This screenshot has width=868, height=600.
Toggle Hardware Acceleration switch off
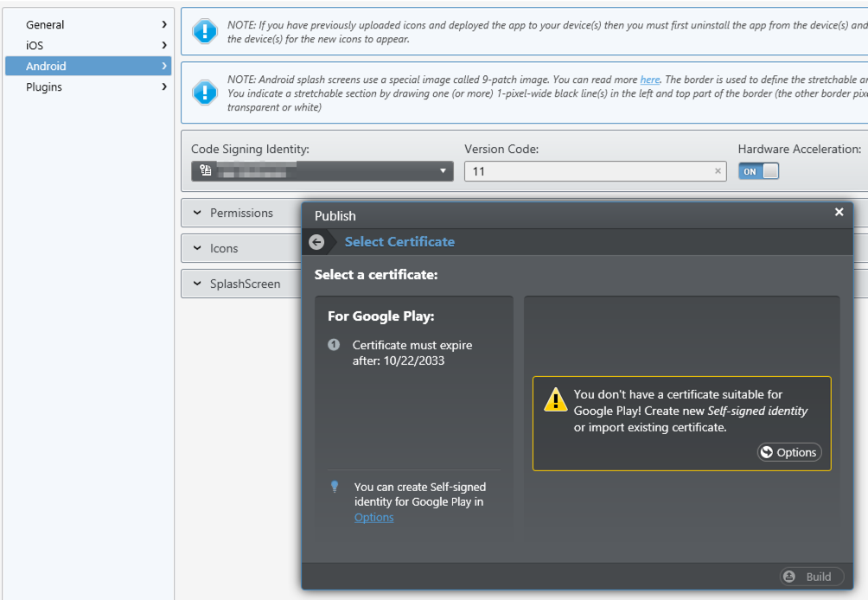[758, 171]
